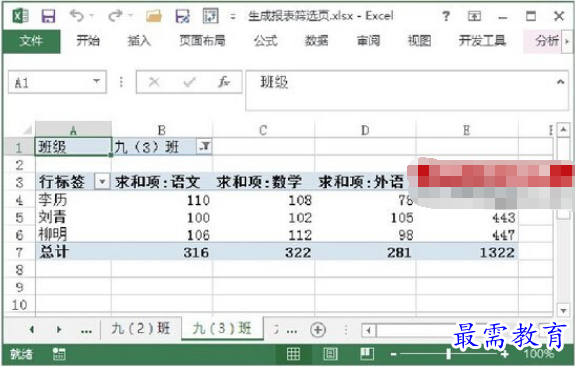Select column B header
The image size is (575, 367).
(x=162, y=130)
